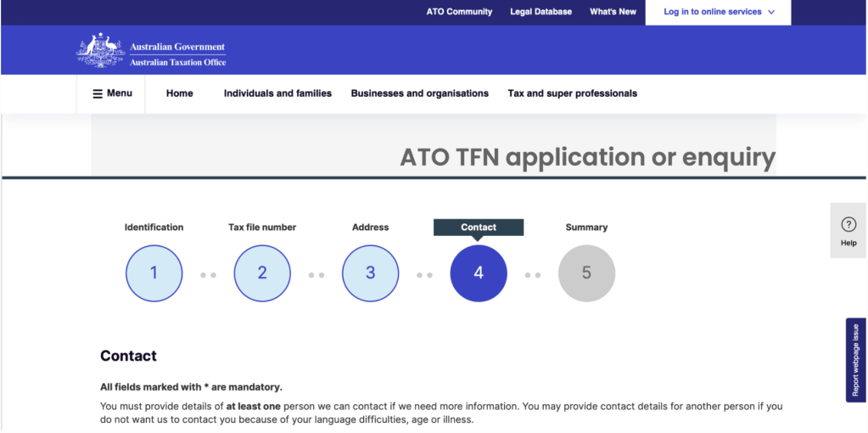Open Tax and super professionals menu
Viewport: 868px width, 433px height.
(x=572, y=93)
